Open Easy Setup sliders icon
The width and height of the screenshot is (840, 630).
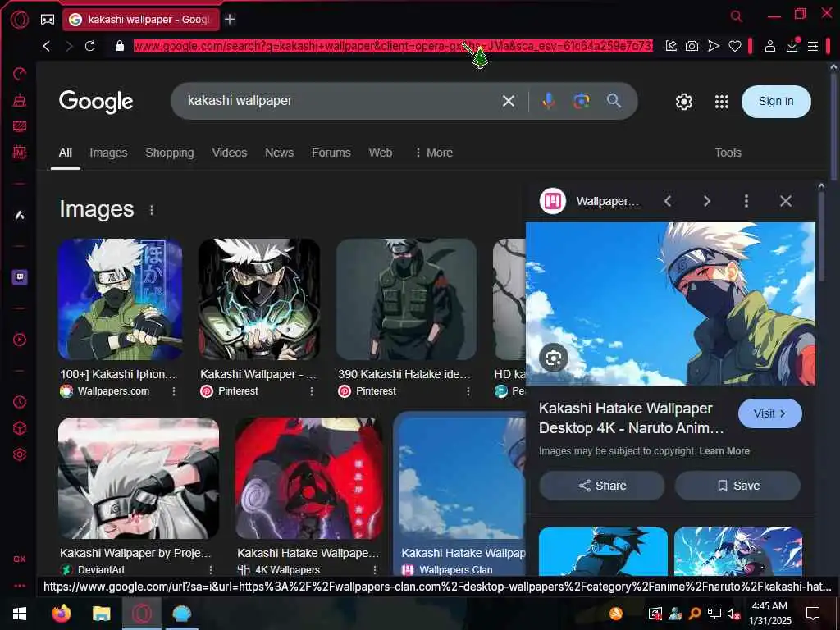(x=813, y=46)
